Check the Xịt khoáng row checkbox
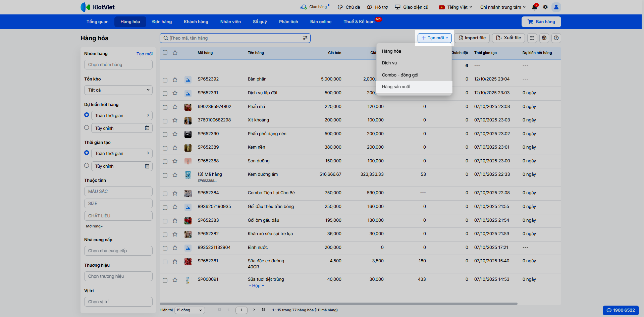 coord(165,120)
